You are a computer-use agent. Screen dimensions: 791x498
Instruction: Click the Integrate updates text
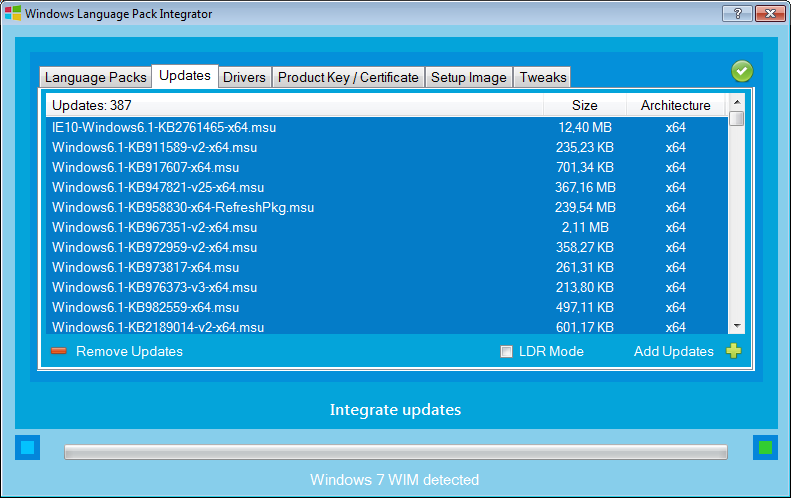coord(396,410)
